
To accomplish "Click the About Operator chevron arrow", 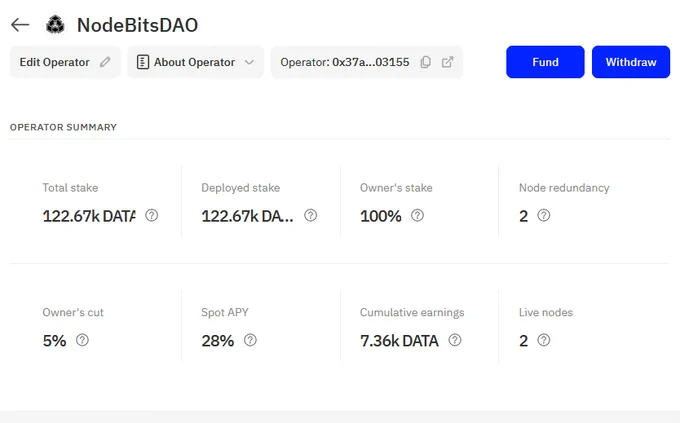I will click(x=249, y=62).
